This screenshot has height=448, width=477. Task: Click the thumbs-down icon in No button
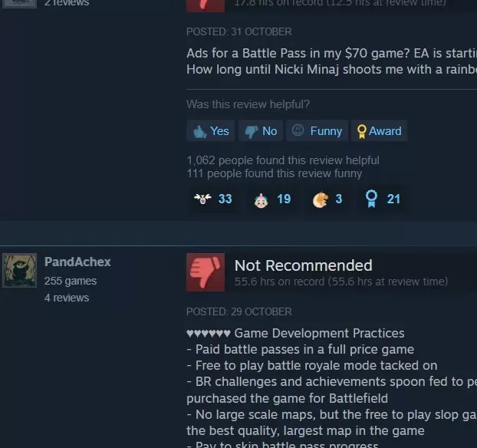(252, 131)
